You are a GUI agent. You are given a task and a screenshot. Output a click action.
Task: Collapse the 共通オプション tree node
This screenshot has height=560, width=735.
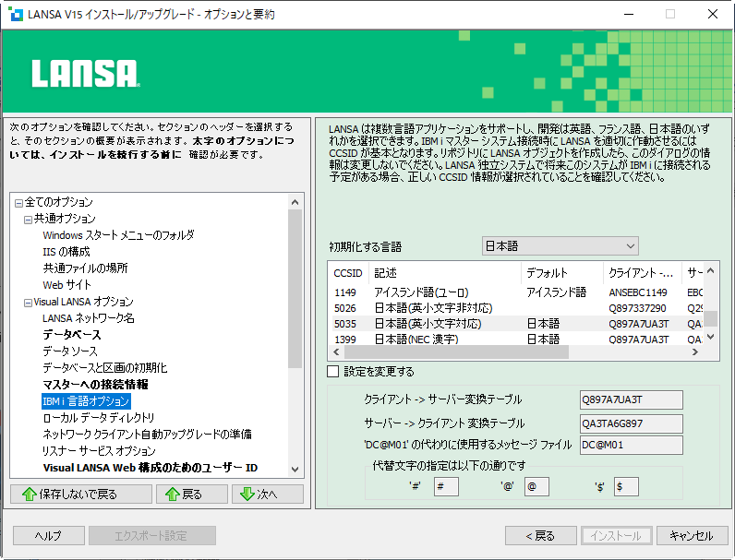click(28, 220)
